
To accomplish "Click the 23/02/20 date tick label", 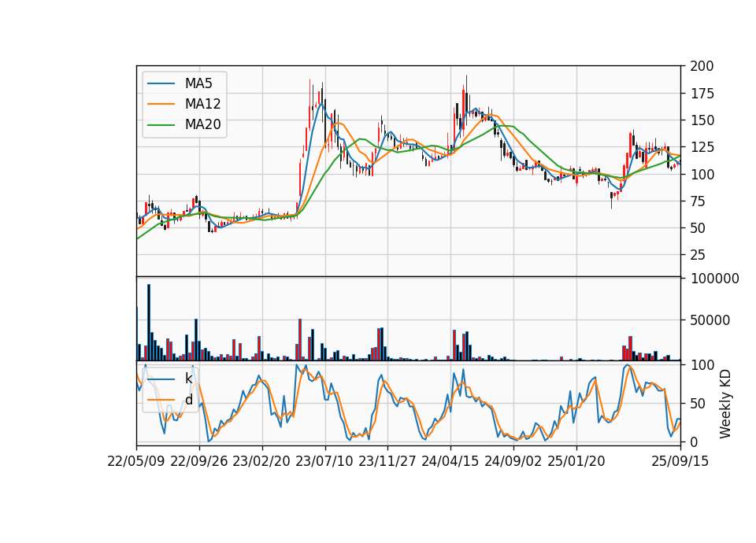I will [261, 461].
